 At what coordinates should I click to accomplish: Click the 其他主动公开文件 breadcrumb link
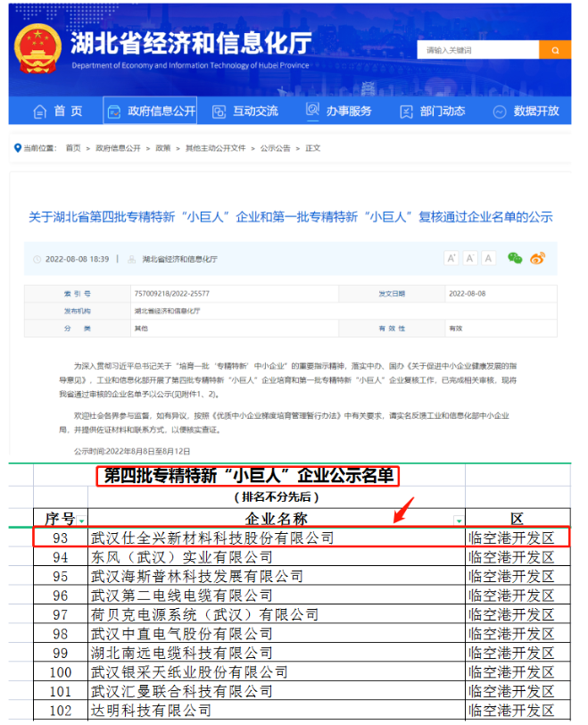pyautogui.click(x=215, y=148)
